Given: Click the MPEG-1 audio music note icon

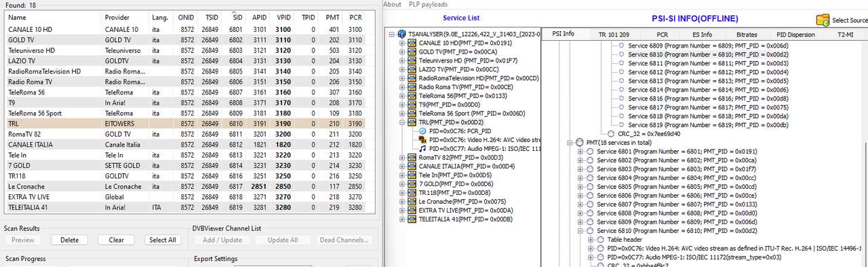Looking at the screenshot, I should click(x=422, y=148).
